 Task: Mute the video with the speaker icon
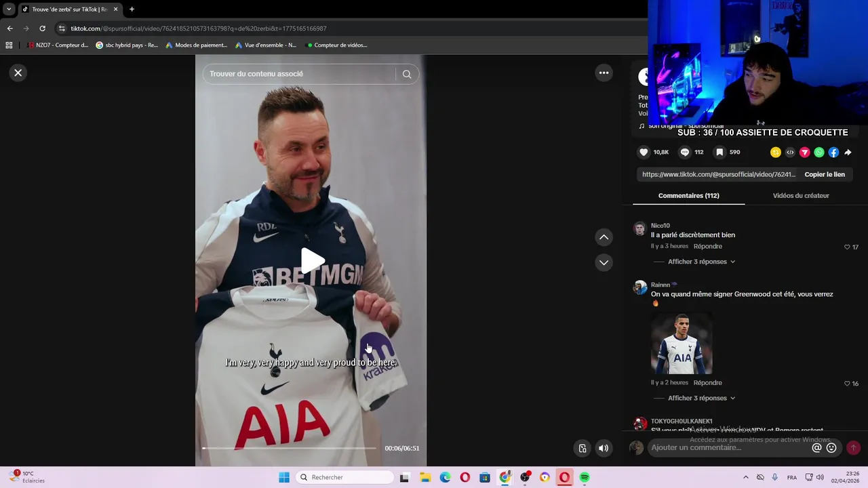[x=603, y=448]
